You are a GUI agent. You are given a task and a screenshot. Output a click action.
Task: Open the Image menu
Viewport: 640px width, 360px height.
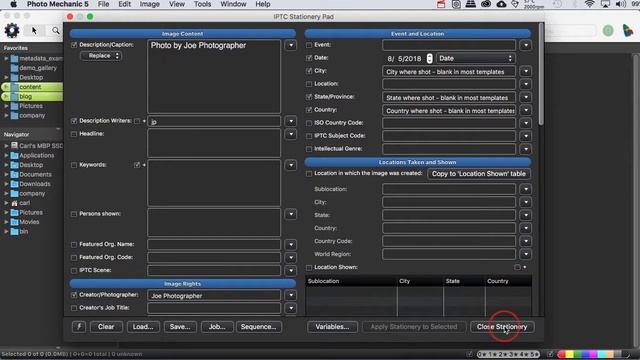click(x=149, y=4)
